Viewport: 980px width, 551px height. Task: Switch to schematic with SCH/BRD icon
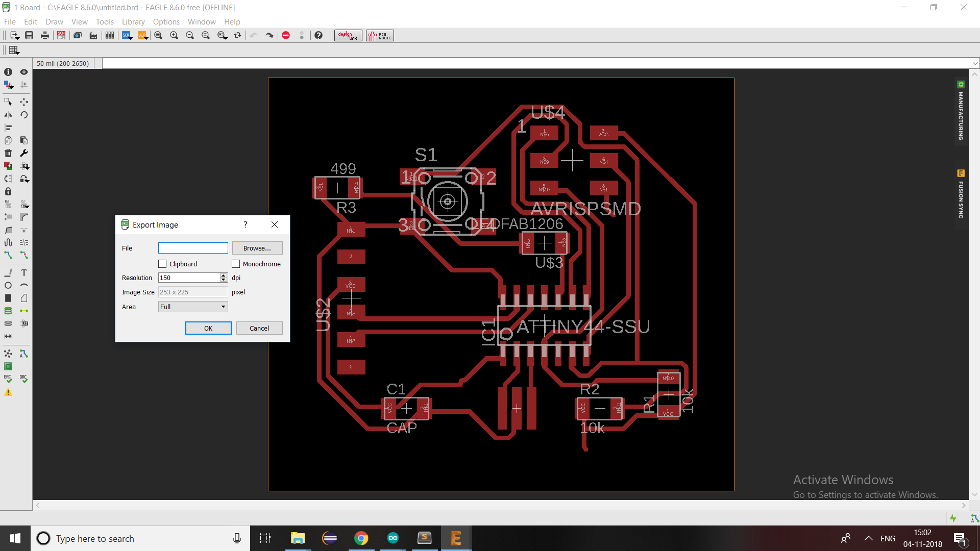(x=61, y=35)
